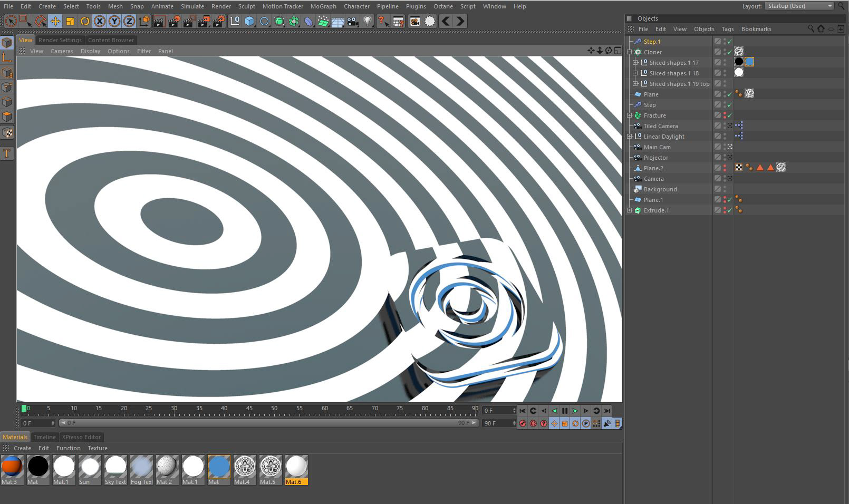Toggle visibility dots for Plane.2 object
This screenshot has height=504, width=849.
[x=725, y=168]
